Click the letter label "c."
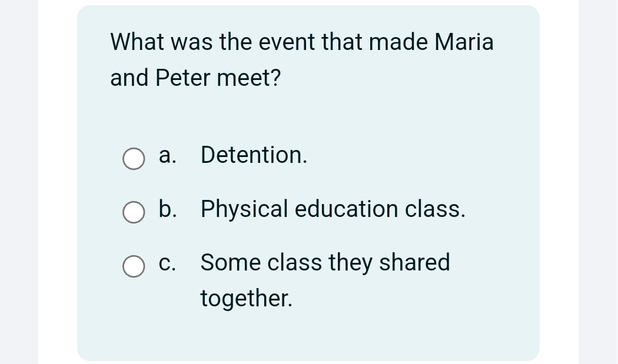The height and width of the screenshot is (364, 618). coord(168,262)
